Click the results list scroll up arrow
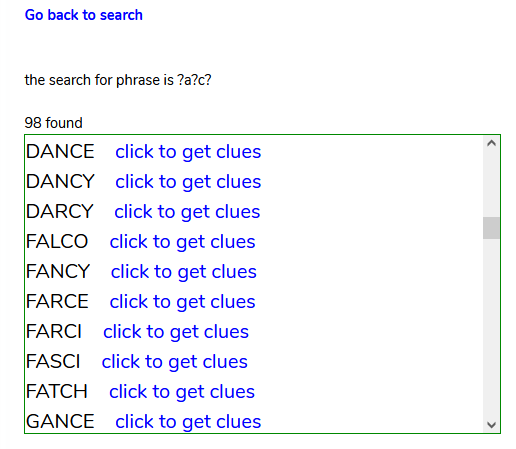Viewport: 516px width, 449px height. click(491, 143)
